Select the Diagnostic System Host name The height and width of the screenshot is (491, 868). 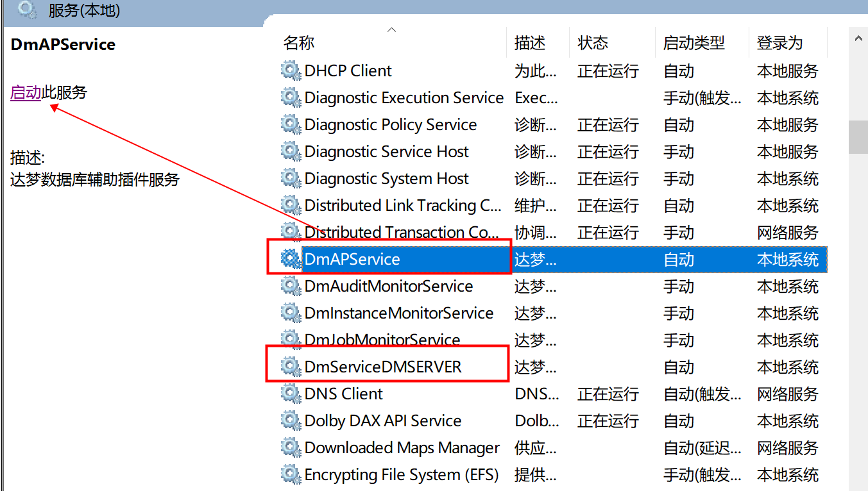387,178
